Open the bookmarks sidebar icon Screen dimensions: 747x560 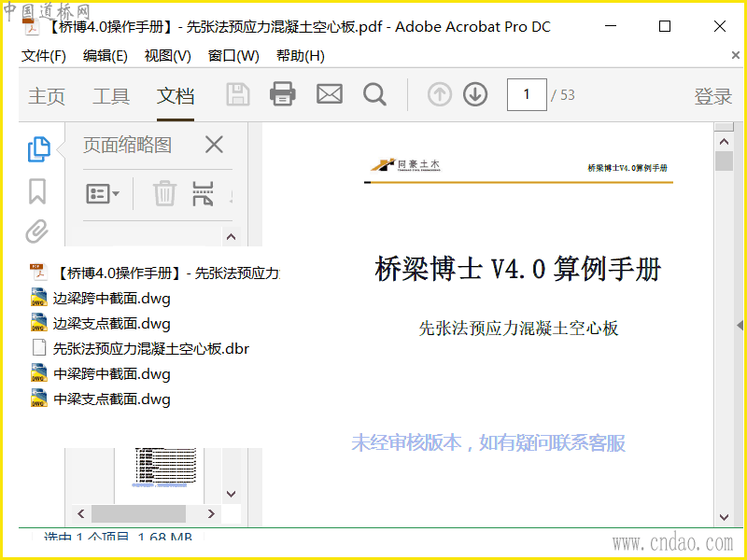pos(37,191)
